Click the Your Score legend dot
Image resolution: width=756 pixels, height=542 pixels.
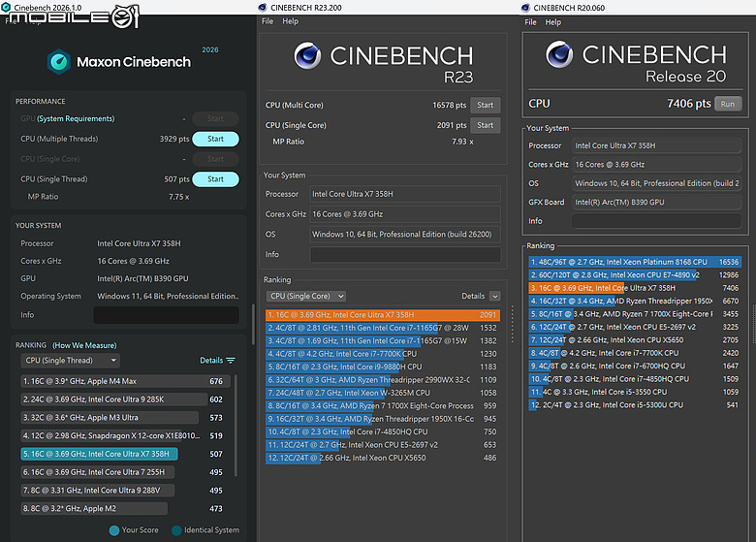[x=114, y=530]
